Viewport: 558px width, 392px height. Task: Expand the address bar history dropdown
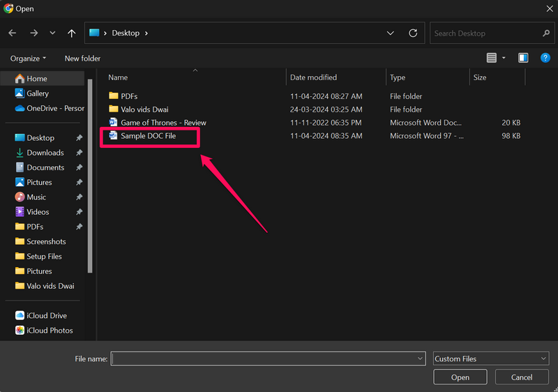(391, 33)
